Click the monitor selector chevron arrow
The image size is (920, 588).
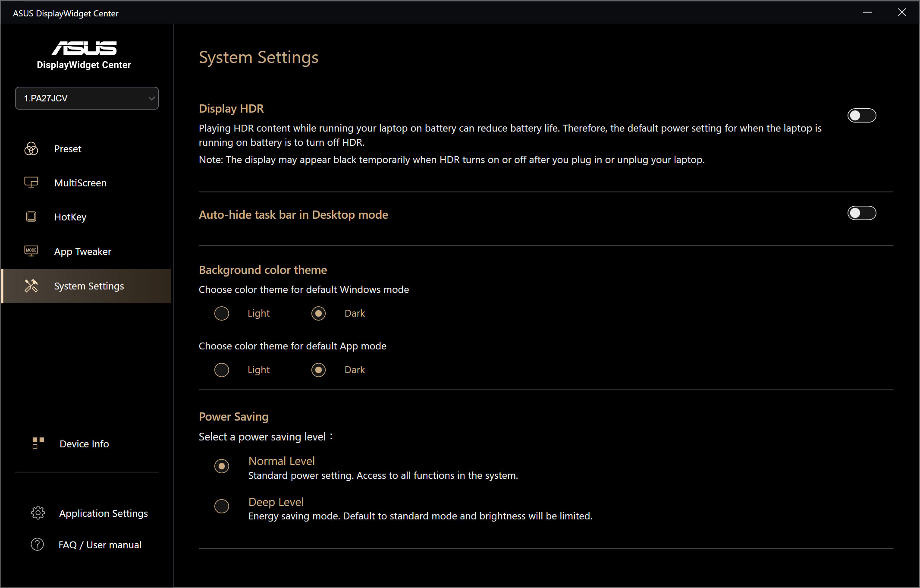coord(151,98)
